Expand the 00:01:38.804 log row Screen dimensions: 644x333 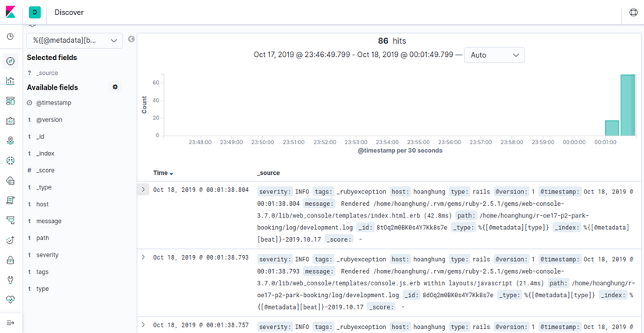point(143,190)
